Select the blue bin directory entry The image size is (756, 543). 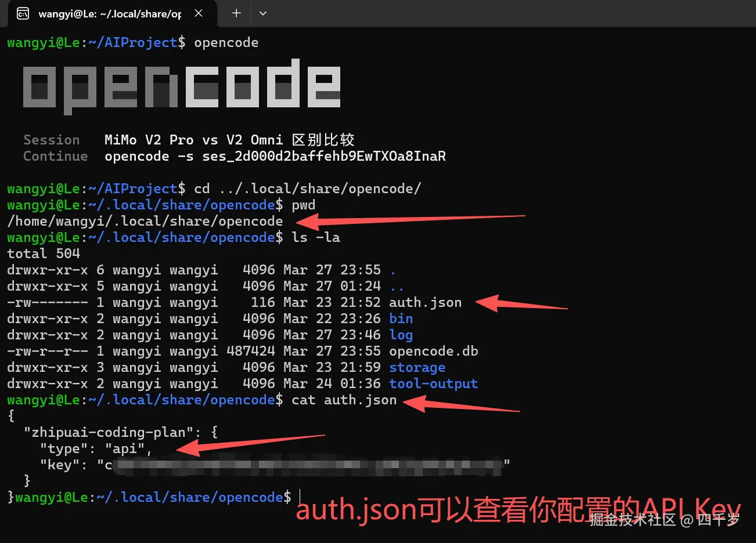click(403, 318)
